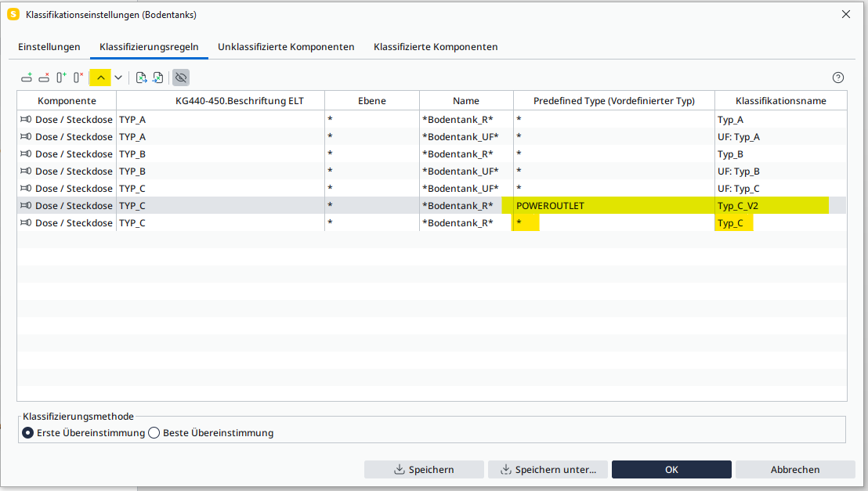This screenshot has height=491, width=868.
Task: Click the add row icon
Action: (x=27, y=78)
